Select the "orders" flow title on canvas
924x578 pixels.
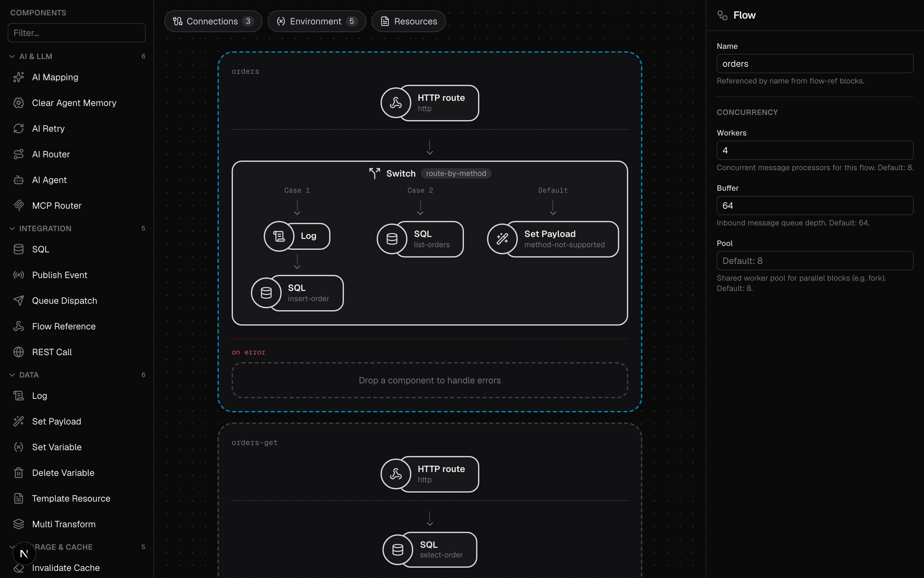tap(245, 72)
